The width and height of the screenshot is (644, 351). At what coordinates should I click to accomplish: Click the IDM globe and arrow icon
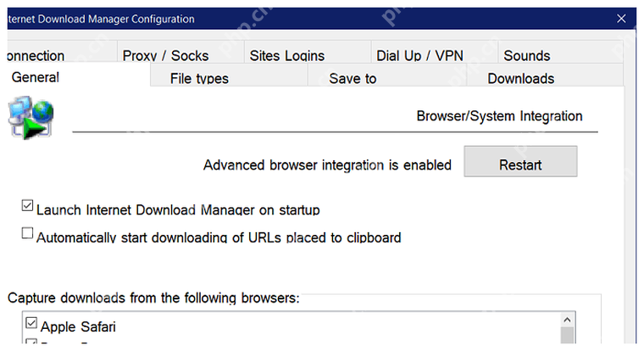tap(31, 118)
